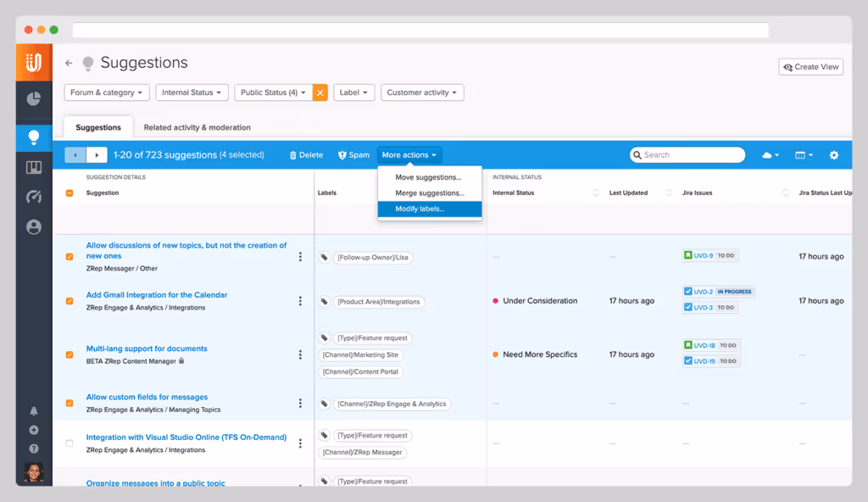Expand Label filter dropdown
This screenshot has height=502, width=868.
(353, 92)
